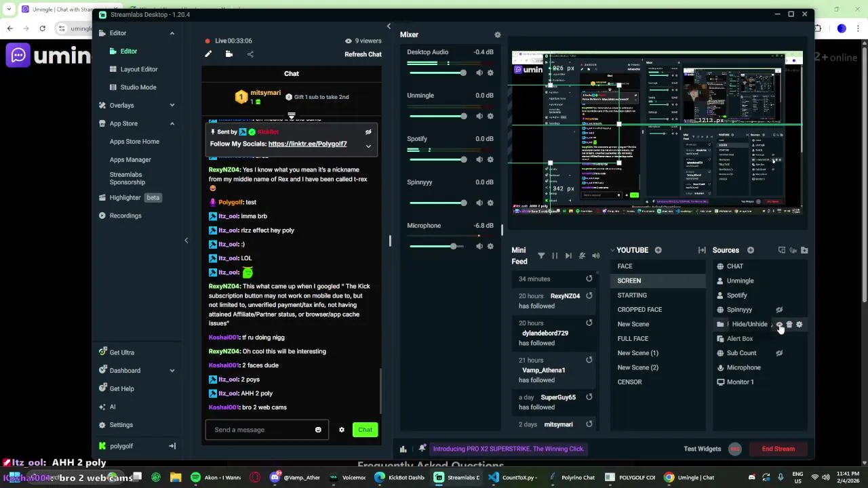This screenshot has width=868, height=488.
Task: Replay SuperGuy65 follow alert
Action: 589,397
